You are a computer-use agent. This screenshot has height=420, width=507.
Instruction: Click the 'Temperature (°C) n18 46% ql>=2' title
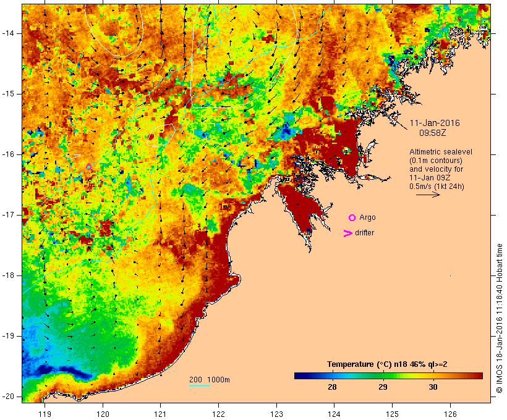tap(387, 364)
